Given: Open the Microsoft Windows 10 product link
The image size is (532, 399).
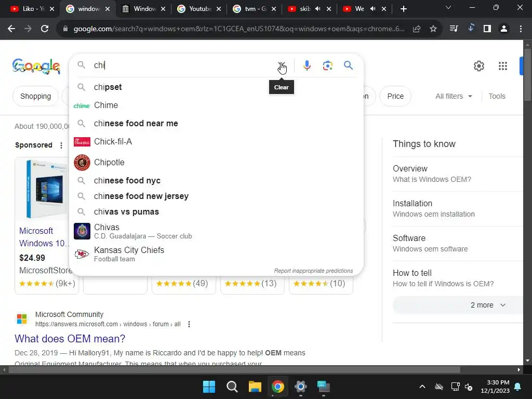Looking at the screenshot, I should [x=44, y=237].
